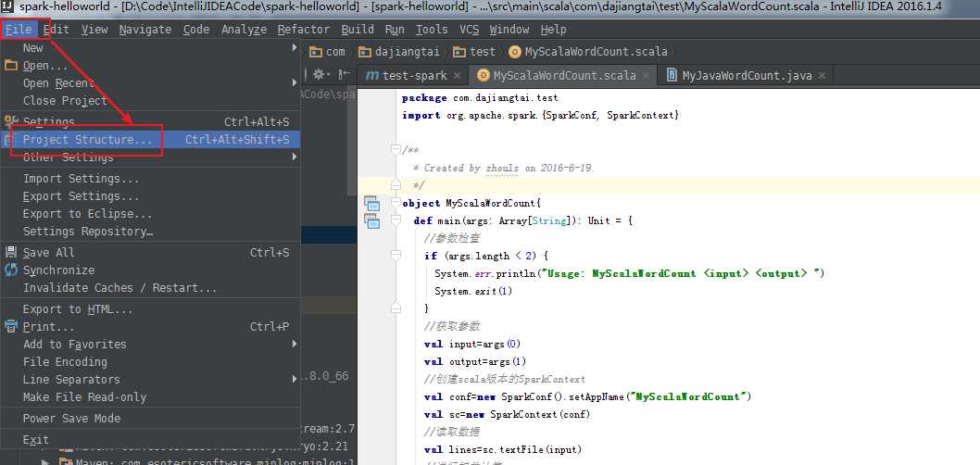Toggle Power Save Mode

[x=151, y=418]
